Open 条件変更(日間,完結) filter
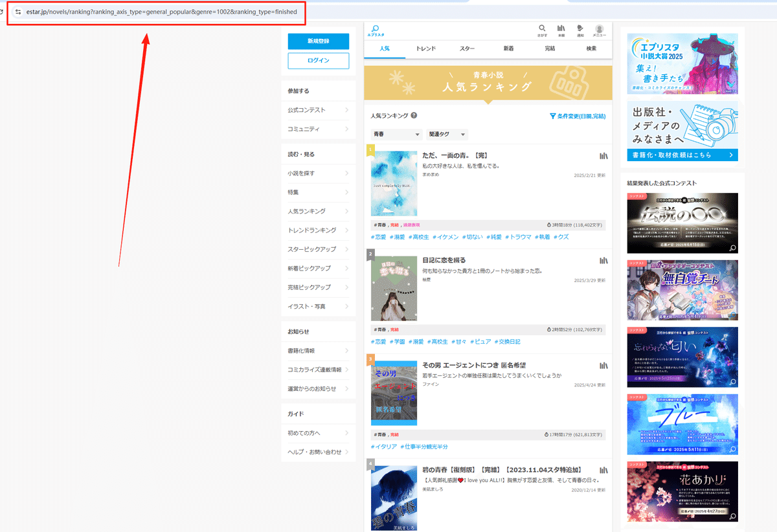The height and width of the screenshot is (532, 777). coord(578,116)
